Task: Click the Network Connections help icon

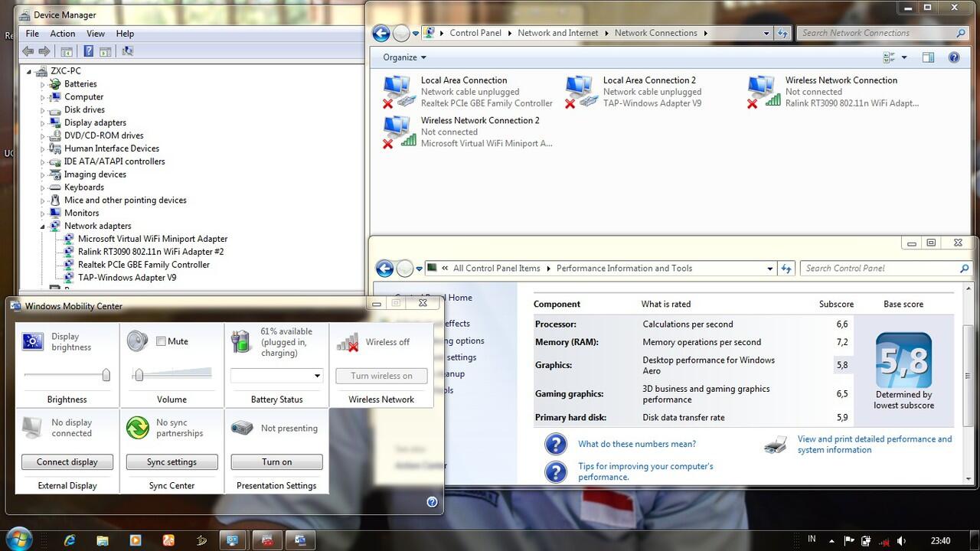Action: (x=954, y=57)
